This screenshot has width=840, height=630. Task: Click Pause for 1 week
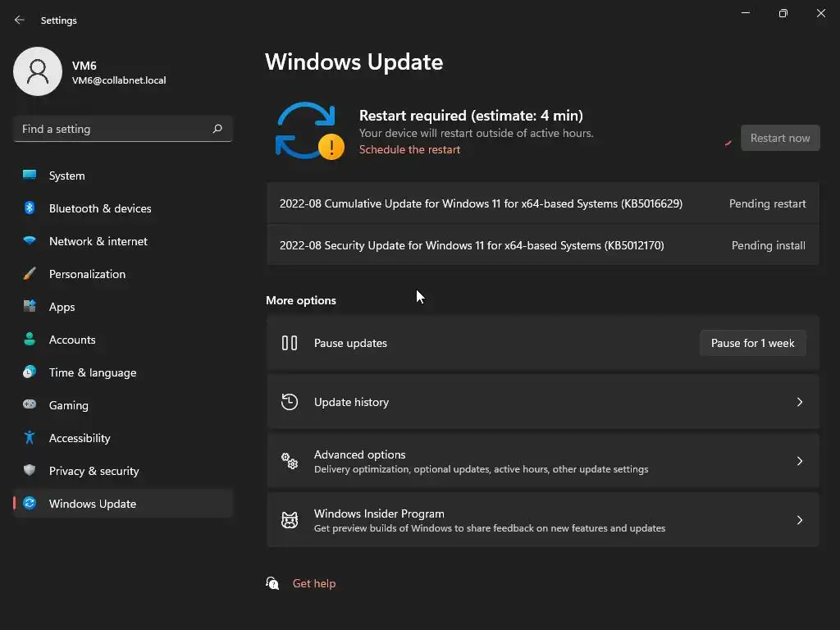[x=752, y=343]
